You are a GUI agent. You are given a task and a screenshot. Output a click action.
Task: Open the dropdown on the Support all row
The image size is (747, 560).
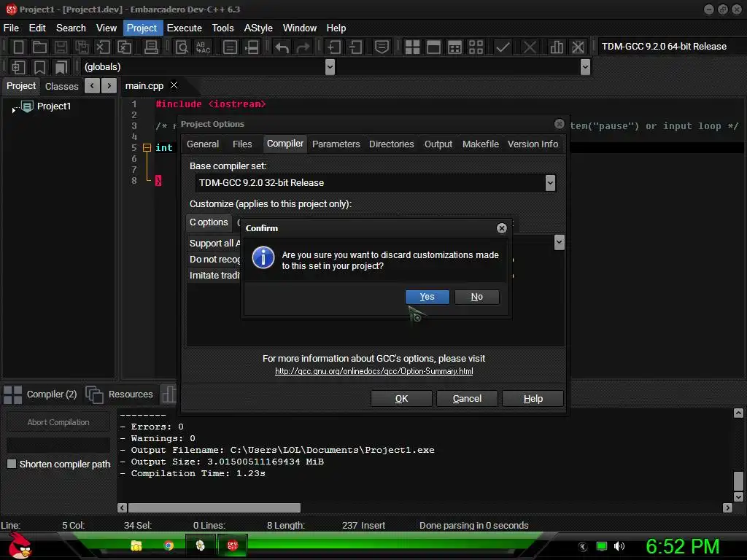click(559, 243)
